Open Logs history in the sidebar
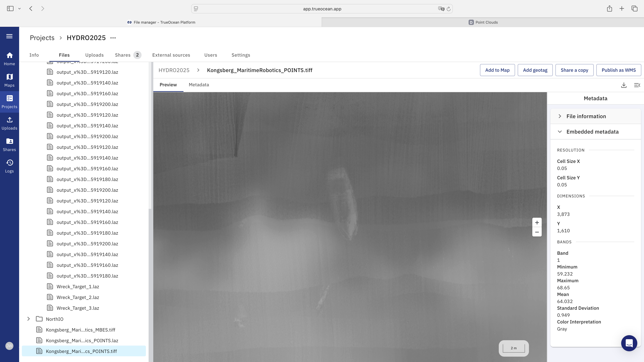This screenshot has width=644, height=362. pos(9,166)
